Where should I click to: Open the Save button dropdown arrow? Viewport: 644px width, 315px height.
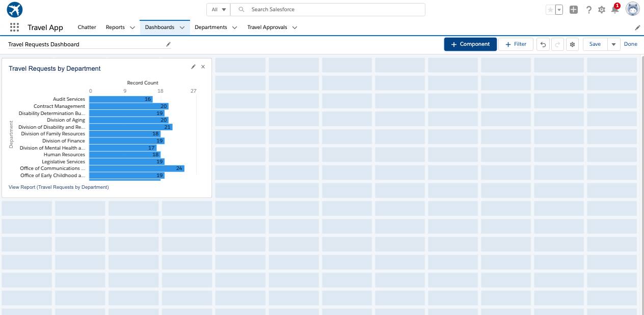click(x=613, y=44)
